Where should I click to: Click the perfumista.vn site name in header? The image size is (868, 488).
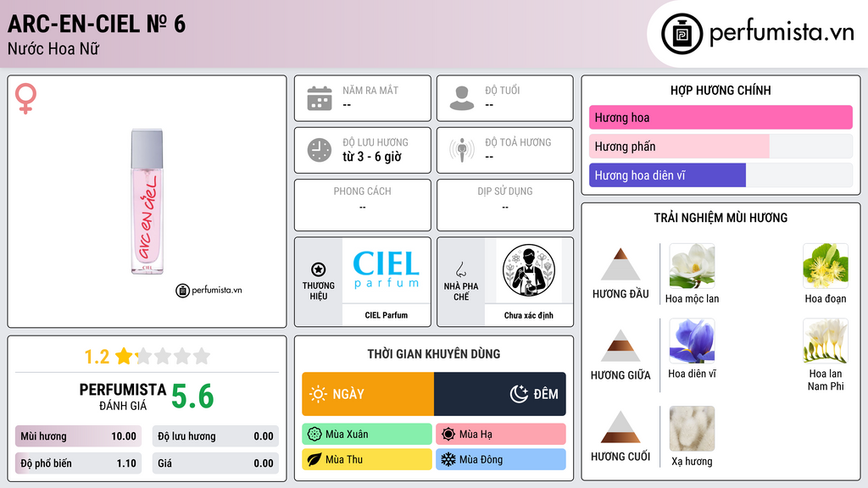782,33
